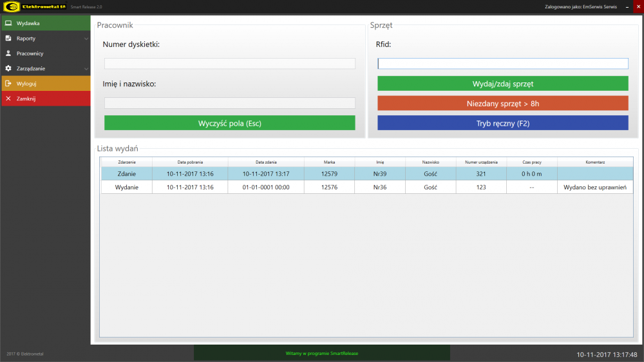
Task: Click the Zarządzanie gear icon
Action: (x=8, y=68)
